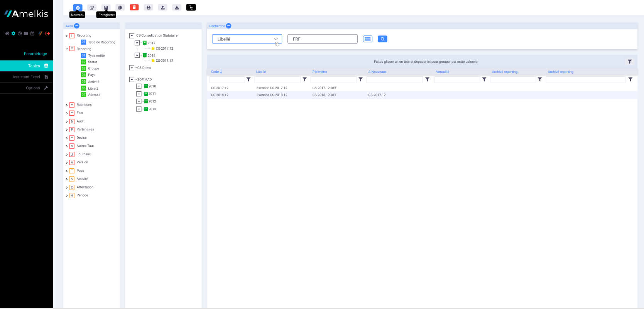
Task: Select the Période axis item
Action: coord(82,195)
